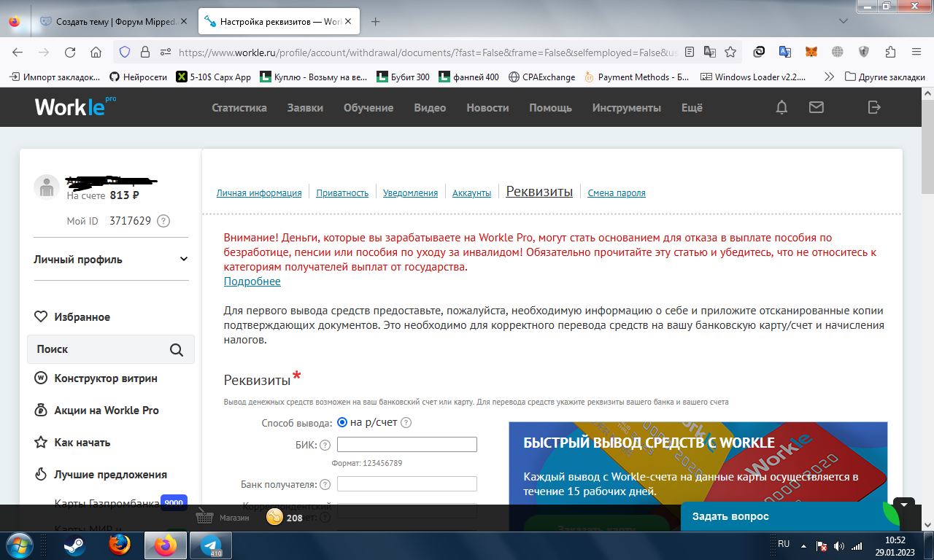Open Firefox hamburger menu
934x560 pixels.
click(917, 52)
